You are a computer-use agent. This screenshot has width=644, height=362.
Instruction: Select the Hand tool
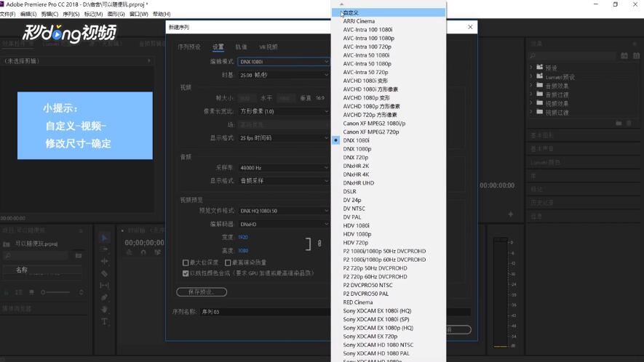tap(104, 309)
